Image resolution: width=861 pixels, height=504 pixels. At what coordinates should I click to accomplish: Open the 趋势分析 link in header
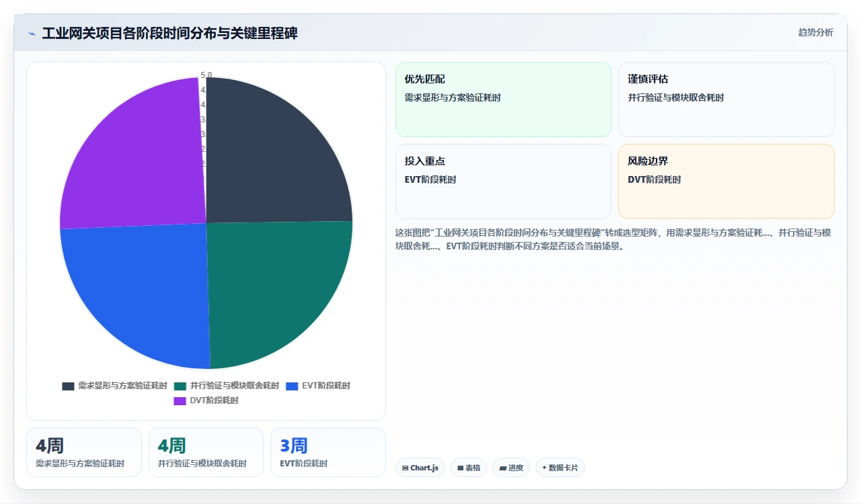815,32
